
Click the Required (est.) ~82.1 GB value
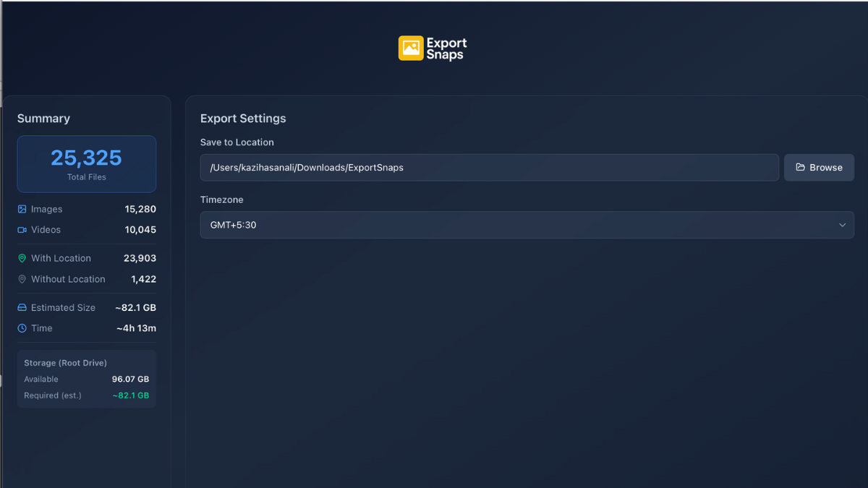click(x=131, y=395)
